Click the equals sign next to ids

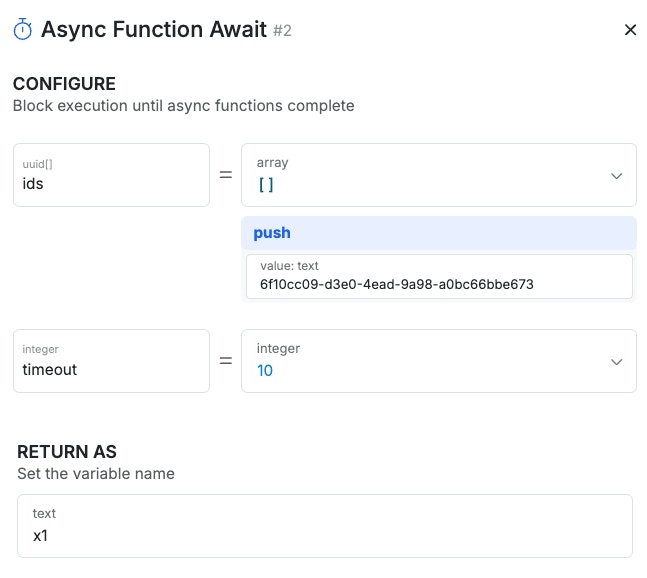225,175
